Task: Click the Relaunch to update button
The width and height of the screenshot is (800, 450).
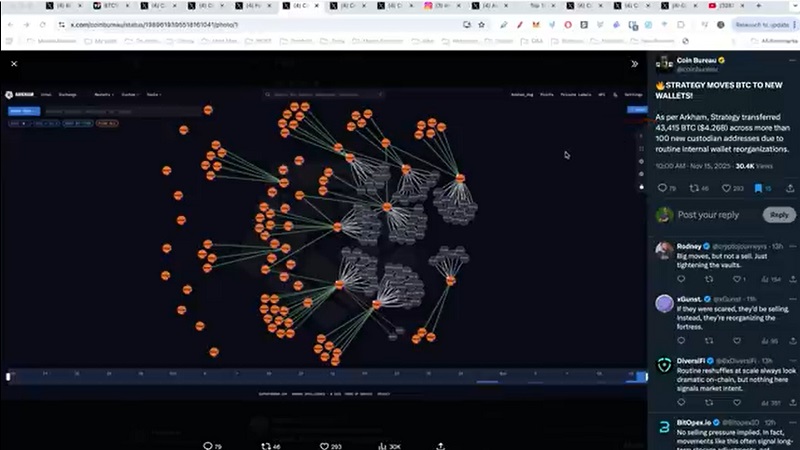Action: click(764, 24)
